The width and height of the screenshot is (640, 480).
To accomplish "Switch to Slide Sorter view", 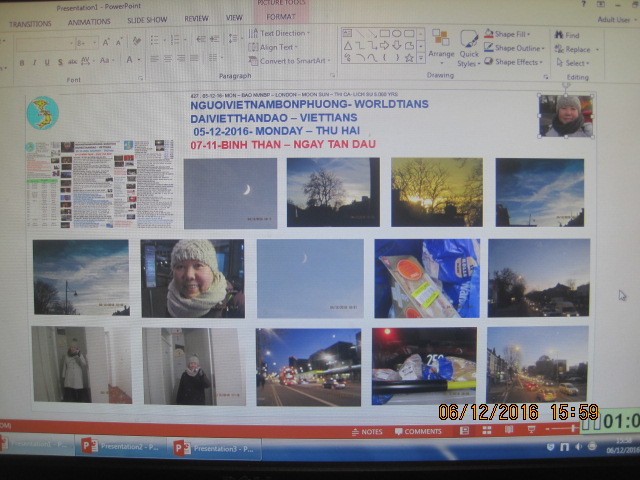I will pos(487,430).
